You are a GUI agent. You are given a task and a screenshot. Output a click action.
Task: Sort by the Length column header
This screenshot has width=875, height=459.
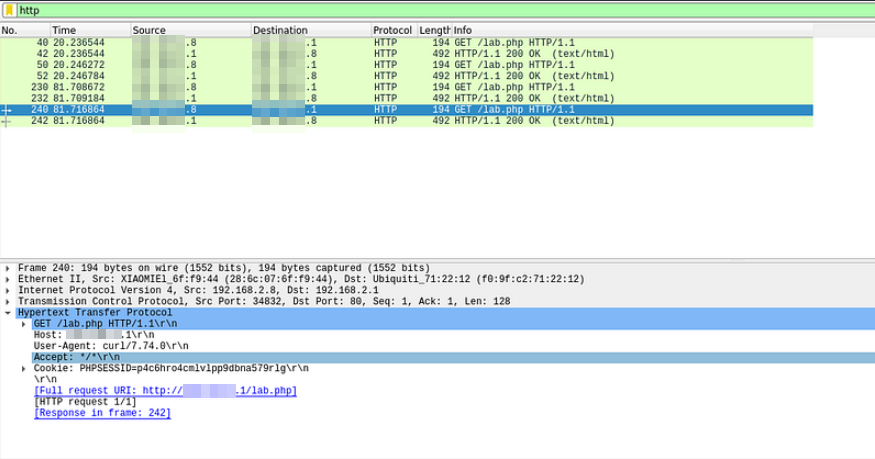[434, 30]
